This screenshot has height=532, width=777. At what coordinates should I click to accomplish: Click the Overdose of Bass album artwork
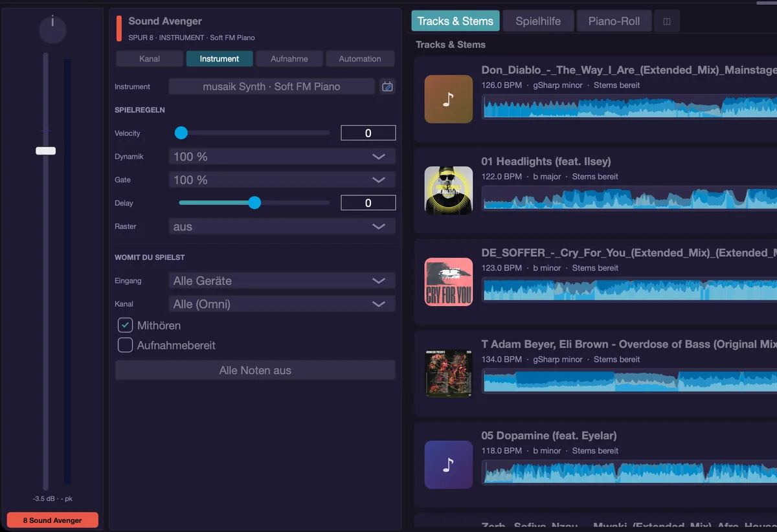coord(448,373)
